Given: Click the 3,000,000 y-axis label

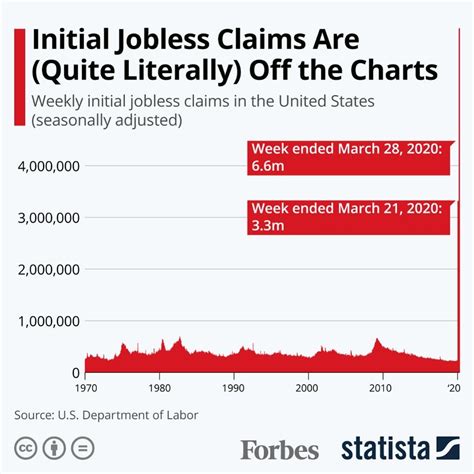Looking at the screenshot, I should pyautogui.click(x=49, y=218).
